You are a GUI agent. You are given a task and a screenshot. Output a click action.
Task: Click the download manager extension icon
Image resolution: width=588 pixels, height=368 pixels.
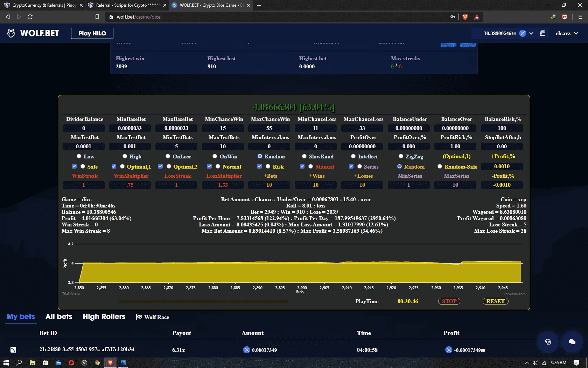553,17
